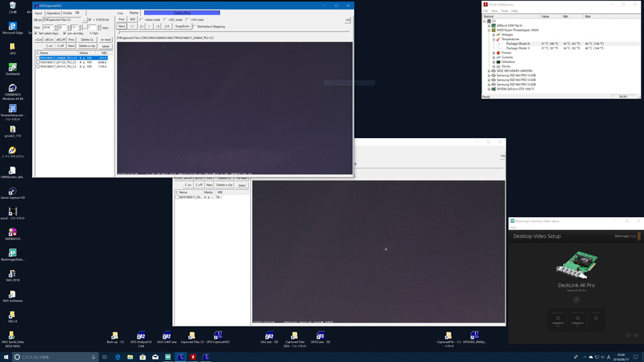Click the Still button
This screenshot has height=362, width=644.
click(133, 19)
